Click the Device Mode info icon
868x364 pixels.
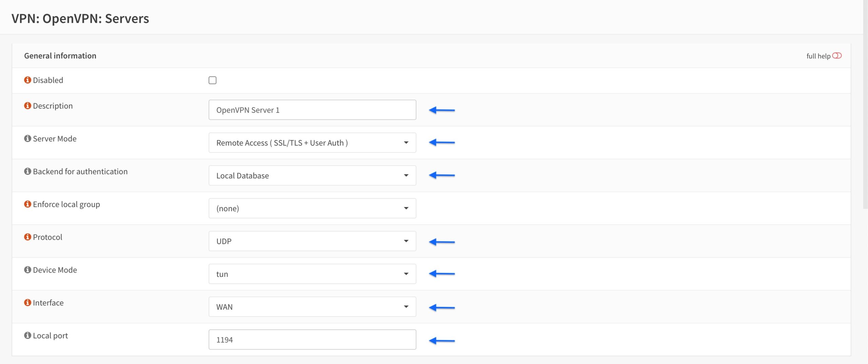point(27,270)
